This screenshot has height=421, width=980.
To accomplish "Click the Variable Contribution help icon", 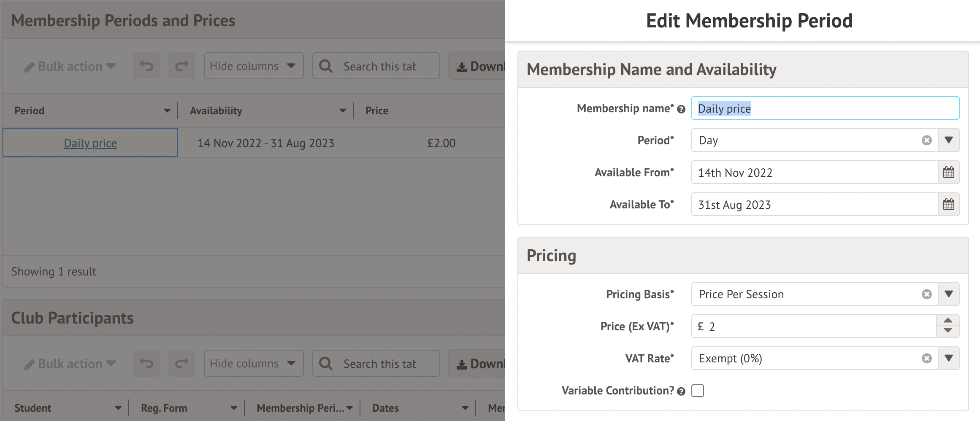I will coord(681,391).
